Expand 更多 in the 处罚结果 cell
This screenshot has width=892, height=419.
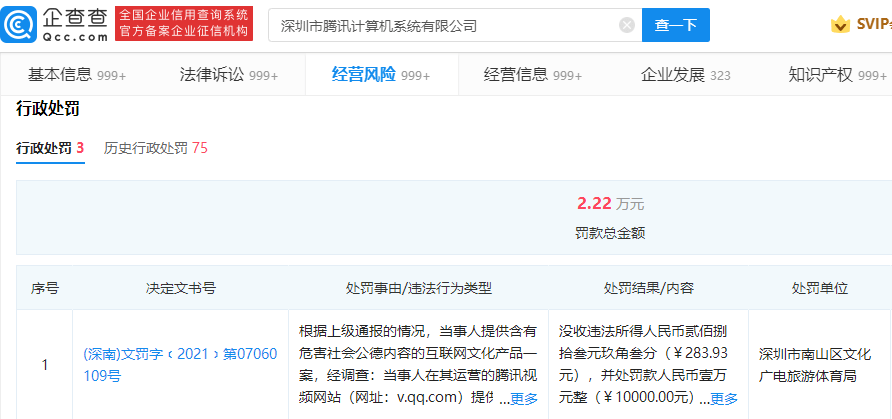pyautogui.click(x=724, y=399)
